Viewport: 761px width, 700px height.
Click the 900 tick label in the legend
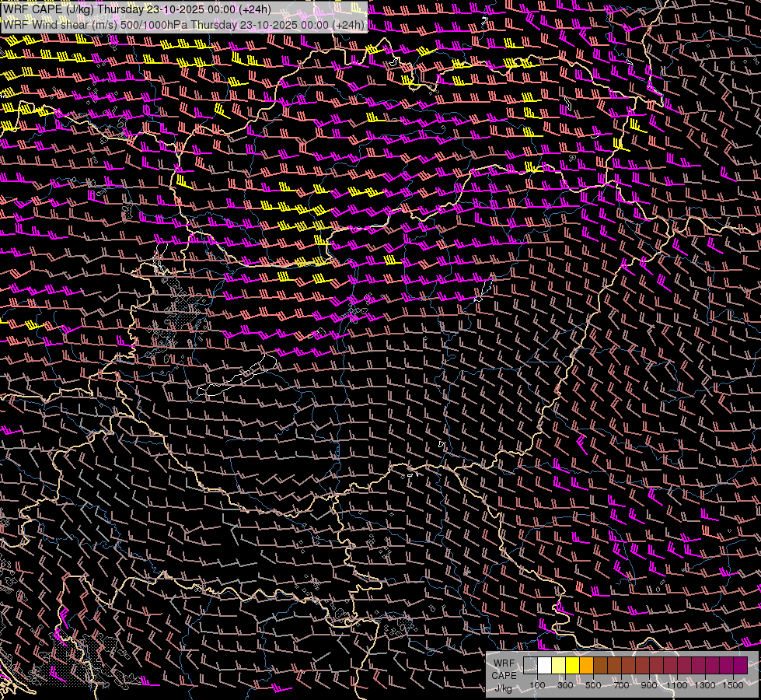(x=649, y=685)
